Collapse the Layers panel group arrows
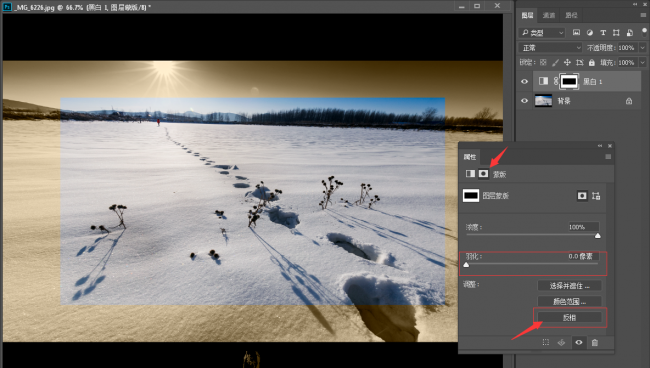Image resolution: width=650 pixels, height=368 pixels. tap(635, 4)
